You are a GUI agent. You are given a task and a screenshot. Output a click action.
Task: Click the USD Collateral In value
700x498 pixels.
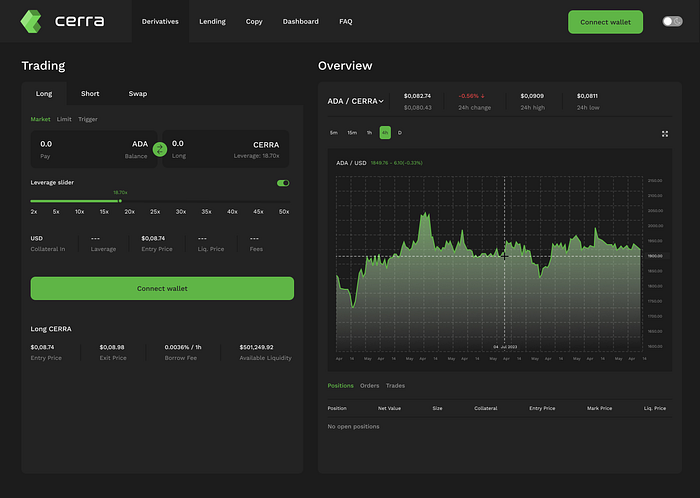tap(37, 238)
